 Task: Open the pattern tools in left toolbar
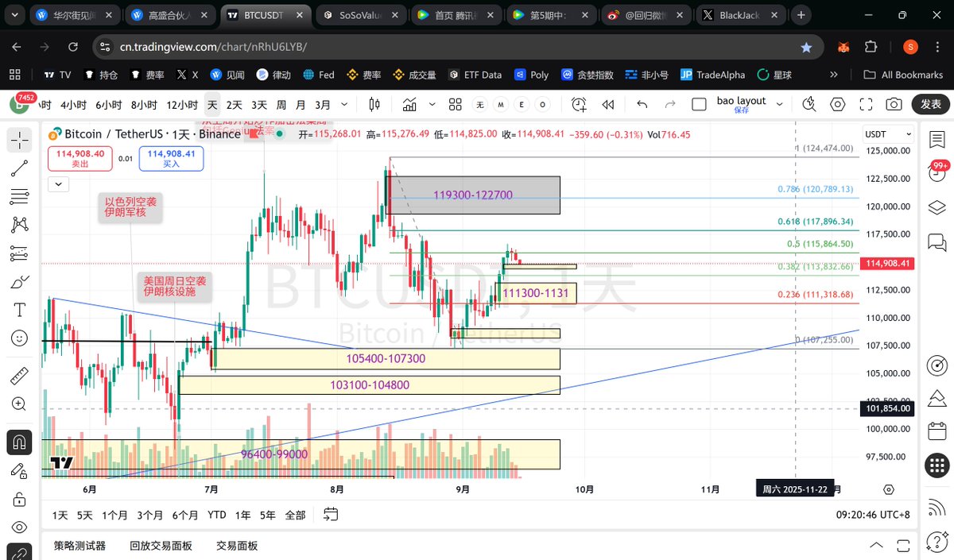(20, 225)
